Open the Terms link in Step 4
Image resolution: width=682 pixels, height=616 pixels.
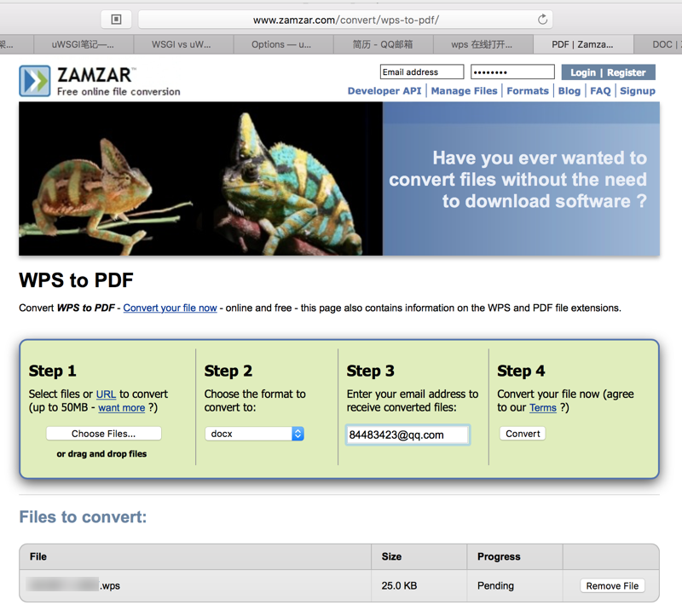(x=543, y=408)
